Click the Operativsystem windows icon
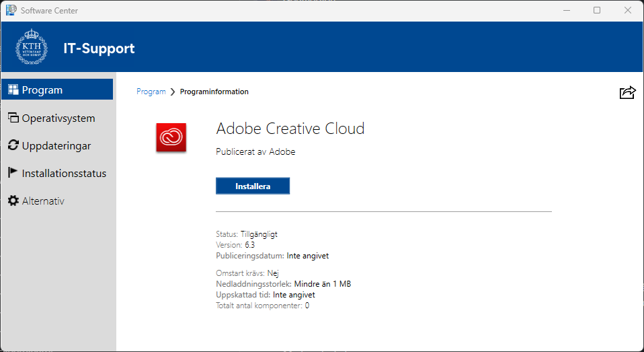 pyautogui.click(x=13, y=118)
